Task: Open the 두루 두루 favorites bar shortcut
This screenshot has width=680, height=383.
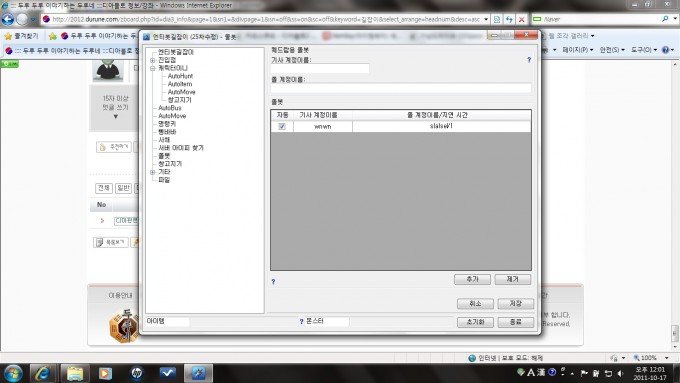Action: (x=98, y=36)
